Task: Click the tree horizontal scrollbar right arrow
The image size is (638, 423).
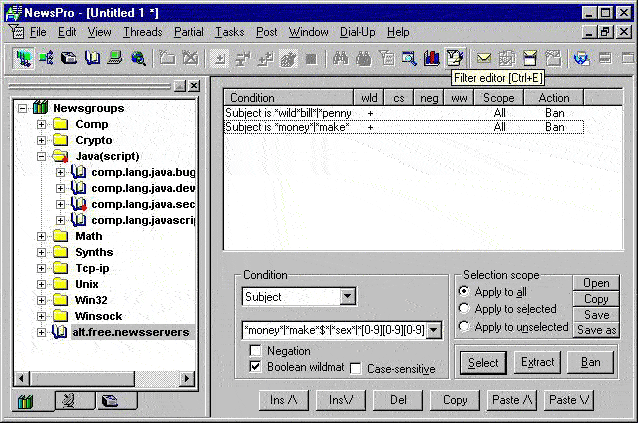Action: (x=186, y=379)
